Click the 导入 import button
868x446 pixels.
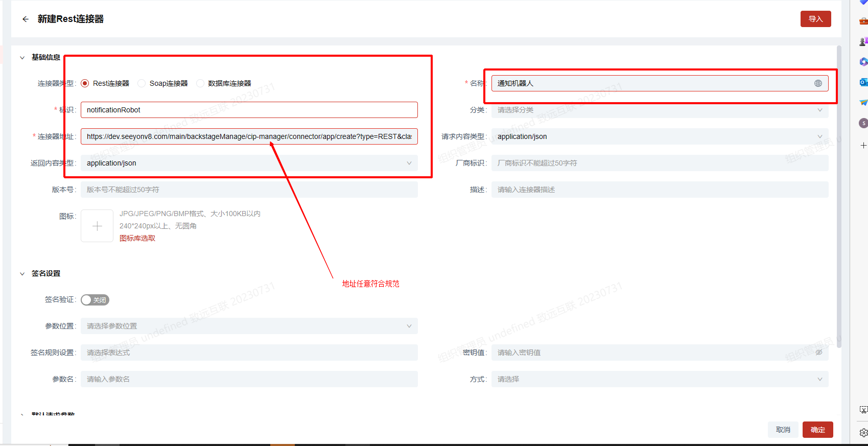click(815, 19)
